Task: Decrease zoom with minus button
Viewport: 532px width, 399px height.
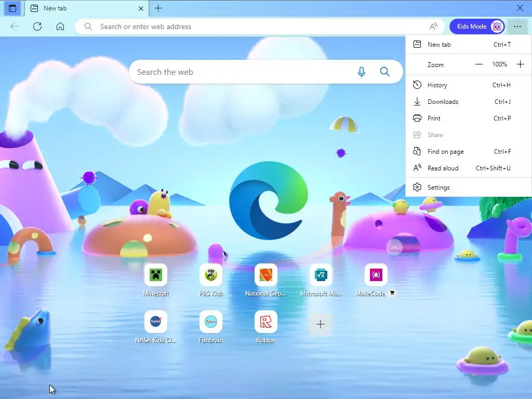Action: (x=478, y=64)
